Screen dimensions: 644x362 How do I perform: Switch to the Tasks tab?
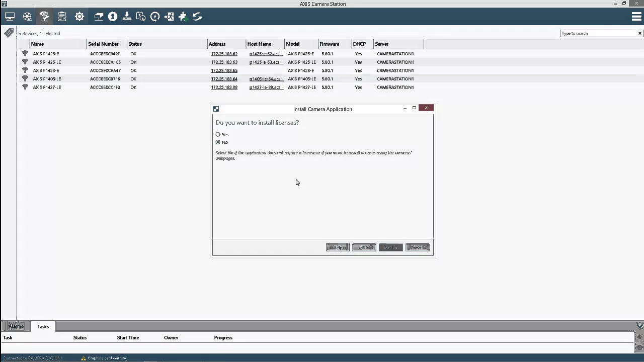43,326
